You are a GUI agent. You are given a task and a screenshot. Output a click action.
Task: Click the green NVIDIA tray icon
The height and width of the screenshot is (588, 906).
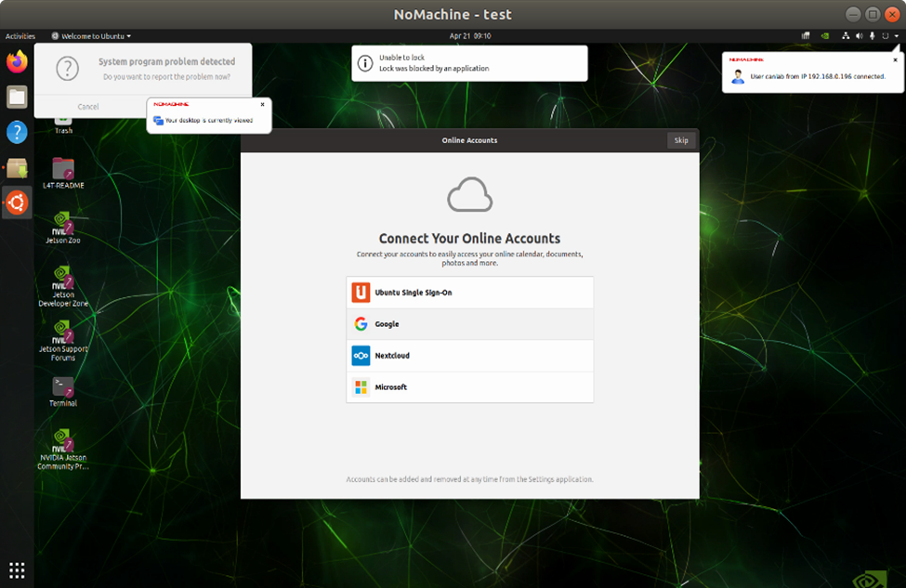825,36
